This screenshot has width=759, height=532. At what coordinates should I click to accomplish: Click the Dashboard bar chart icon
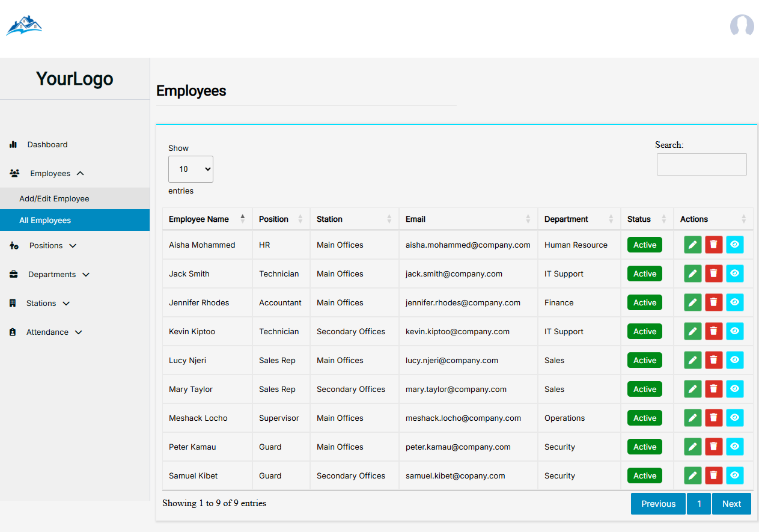[x=13, y=144]
